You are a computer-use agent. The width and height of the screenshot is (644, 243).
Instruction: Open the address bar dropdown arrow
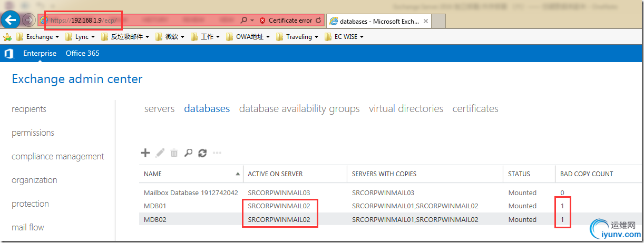[x=252, y=21]
